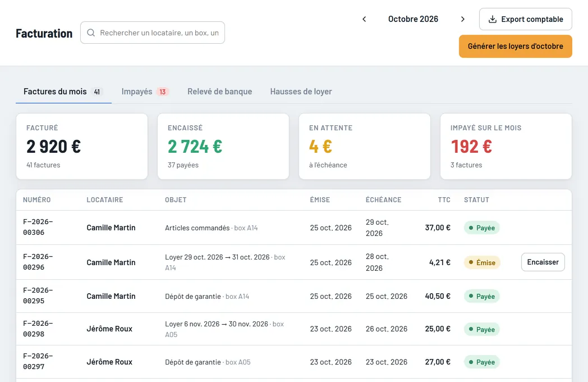Switch to Relevé de banque tab
The image size is (588, 382).
point(220,92)
